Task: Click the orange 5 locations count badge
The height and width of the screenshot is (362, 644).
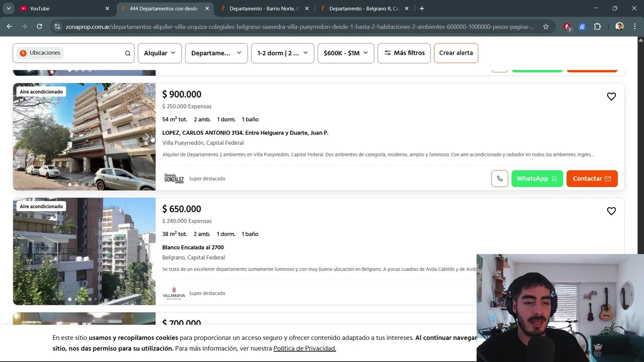Action: 23,53
